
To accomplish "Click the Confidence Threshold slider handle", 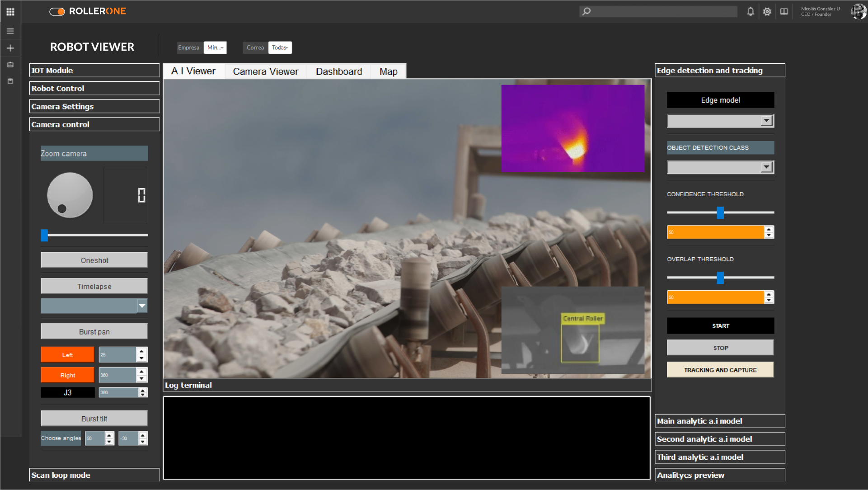I will click(720, 212).
